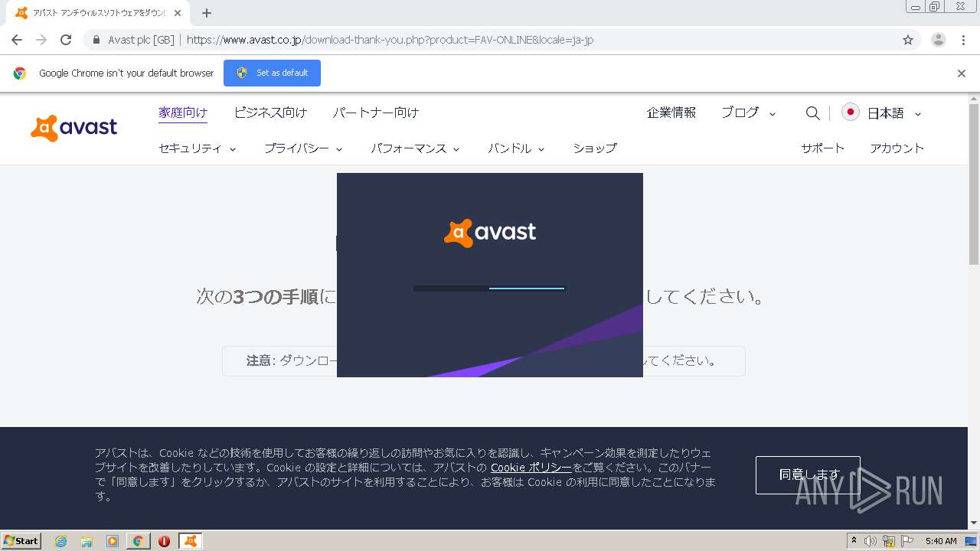Open the サポート link
The width and height of the screenshot is (980, 551).
823,148
